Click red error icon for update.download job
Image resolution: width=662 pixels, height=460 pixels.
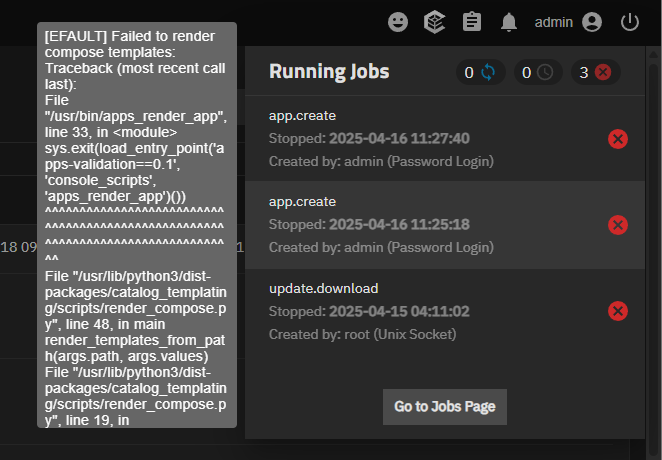tap(618, 311)
